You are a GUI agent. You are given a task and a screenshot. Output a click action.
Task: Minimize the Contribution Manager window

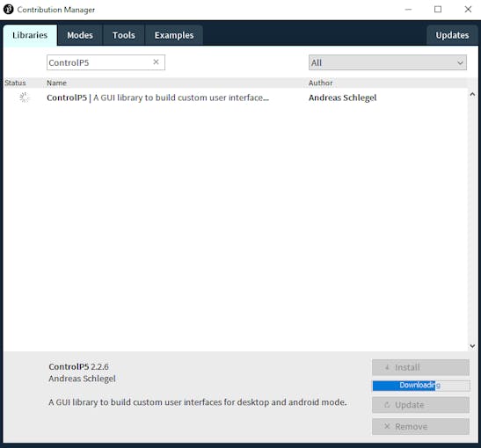click(x=408, y=10)
